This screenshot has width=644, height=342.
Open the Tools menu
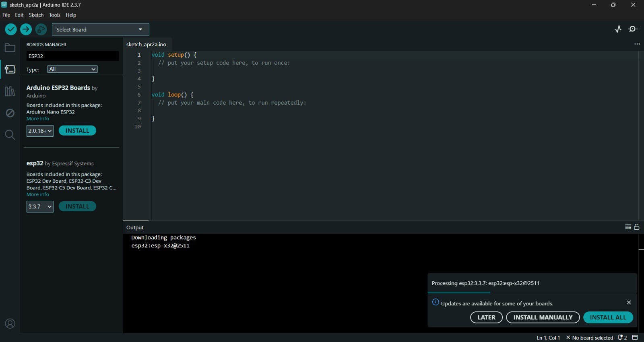tap(55, 15)
